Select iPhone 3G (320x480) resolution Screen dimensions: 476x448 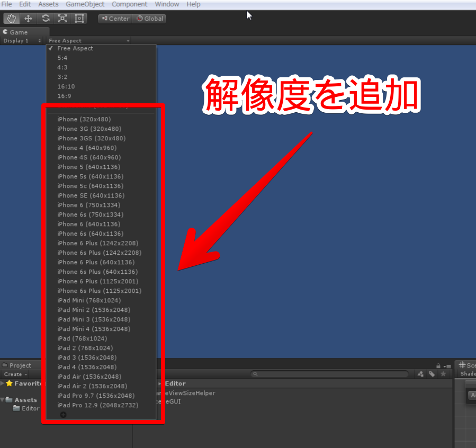click(101, 129)
